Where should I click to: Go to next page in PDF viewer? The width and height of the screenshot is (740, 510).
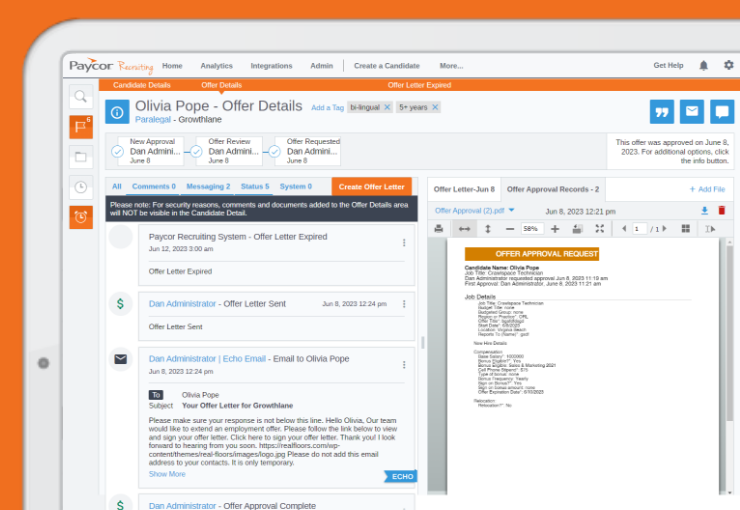click(x=664, y=229)
